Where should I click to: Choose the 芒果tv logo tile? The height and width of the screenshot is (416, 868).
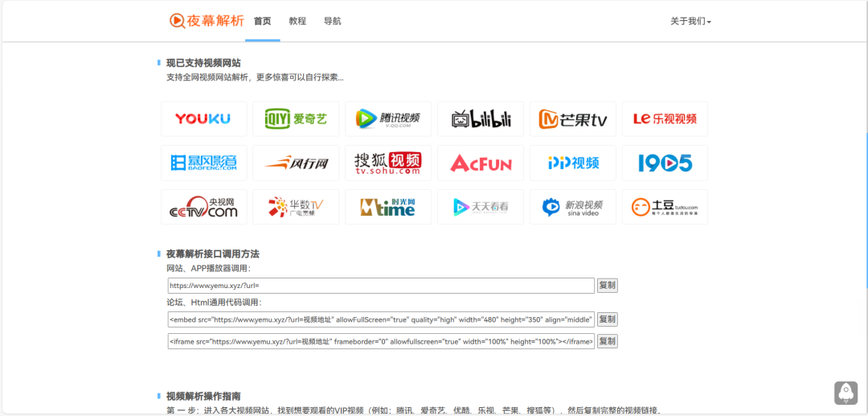click(x=573, y=118)
